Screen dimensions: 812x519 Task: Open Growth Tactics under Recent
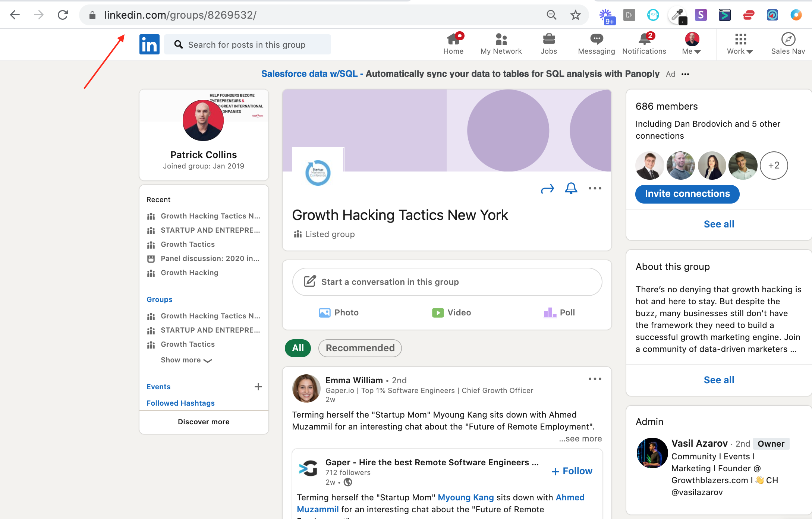188,244
